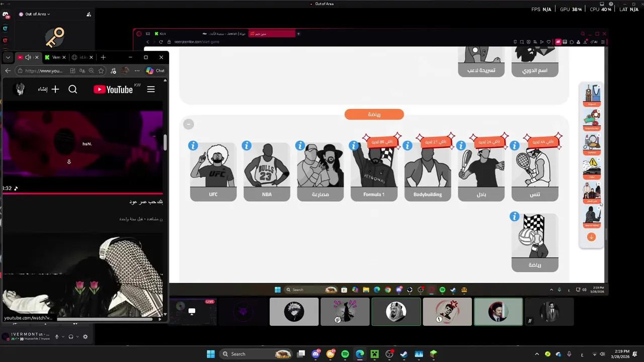The image size is (644, 362).
Task: Click the red YouTube video progress bar
Action: [83, 193]
